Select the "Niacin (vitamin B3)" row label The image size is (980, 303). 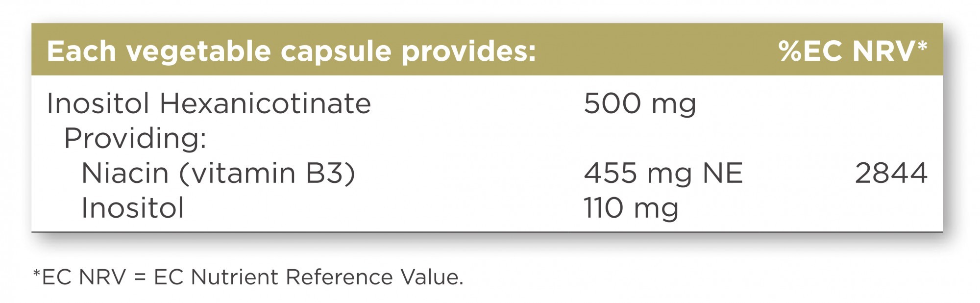pos(218,173)
